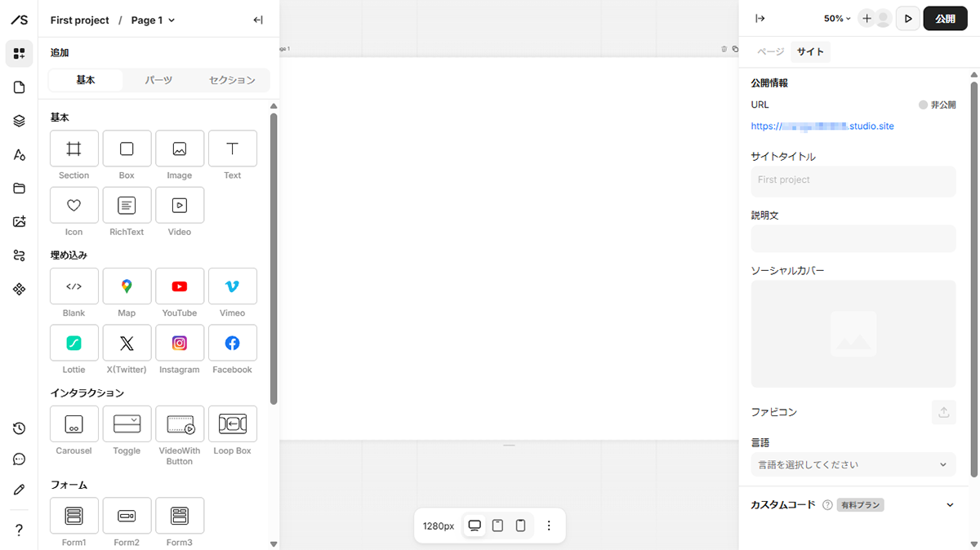Screen dimensions: 980x550
Task: Open the Layers panel in sidebar
Action: click(x=20, y=121)
